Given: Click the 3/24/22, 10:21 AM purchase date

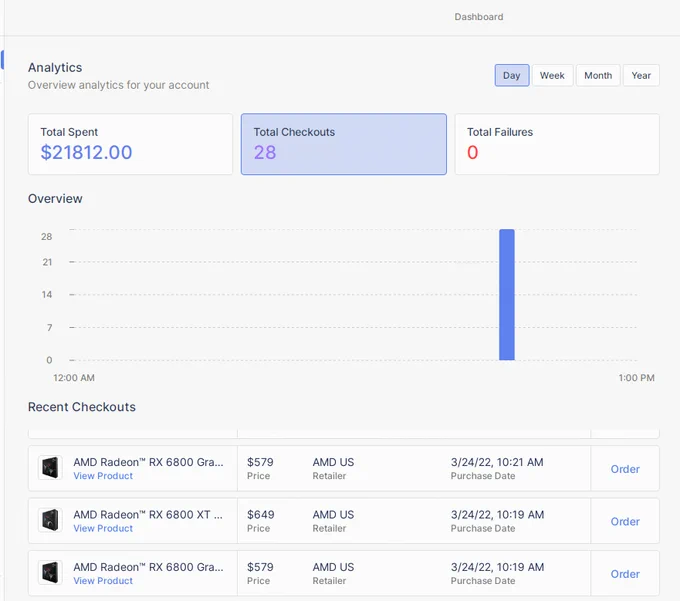Looking at the screenshot, I should pos(497,462).
